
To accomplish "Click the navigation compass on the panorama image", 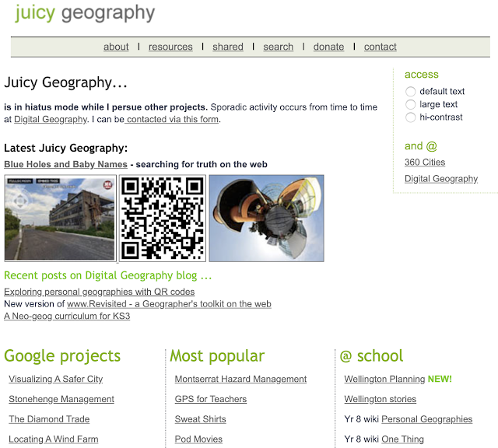I will point(21,201).
